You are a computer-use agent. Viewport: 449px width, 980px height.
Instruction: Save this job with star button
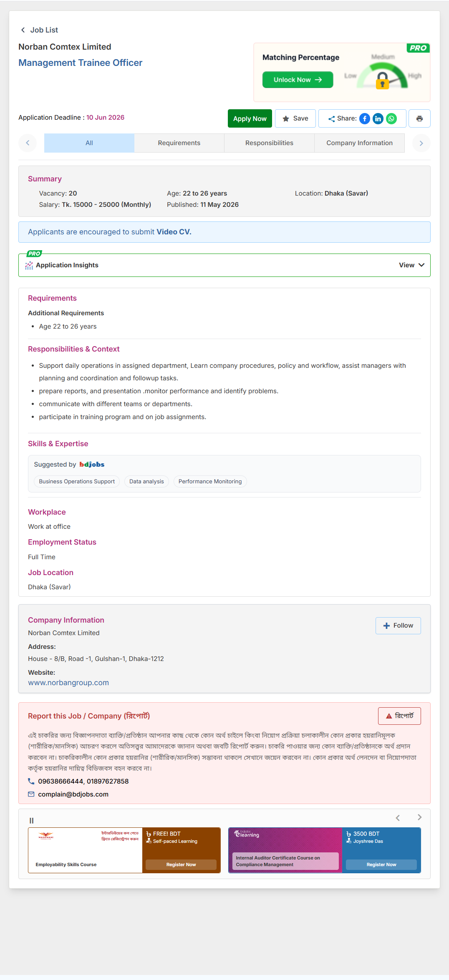[x=295, y=118]
